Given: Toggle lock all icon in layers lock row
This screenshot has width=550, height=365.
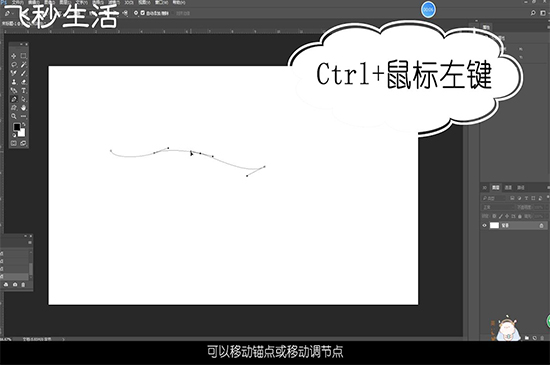Looking at the screenshot, I should pos(520,216).
